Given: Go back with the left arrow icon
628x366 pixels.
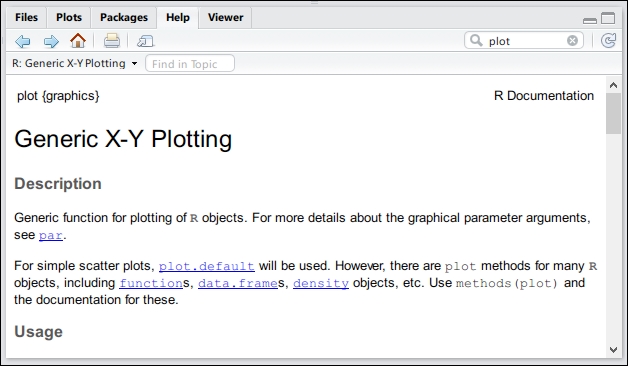Looking at the screenshot, I should pyautogui.click(x=23, y=41).
